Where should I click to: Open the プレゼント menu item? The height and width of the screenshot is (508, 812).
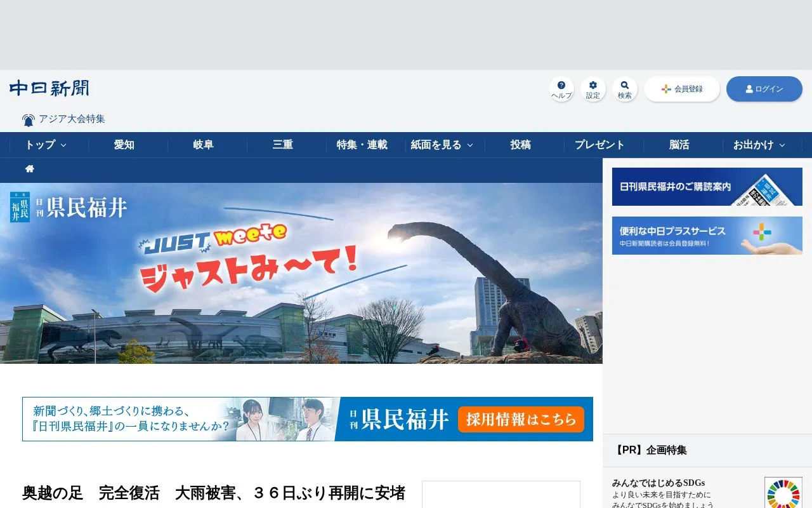coord(600,145)
